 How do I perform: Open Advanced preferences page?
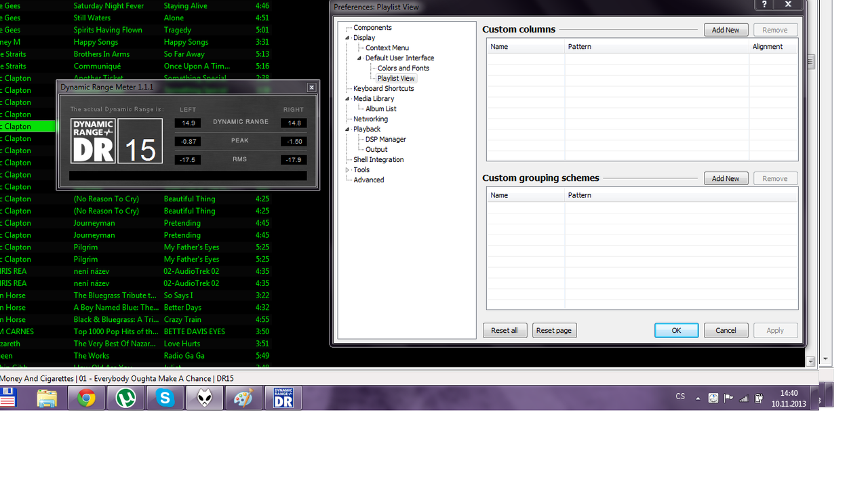click(368, 180)
